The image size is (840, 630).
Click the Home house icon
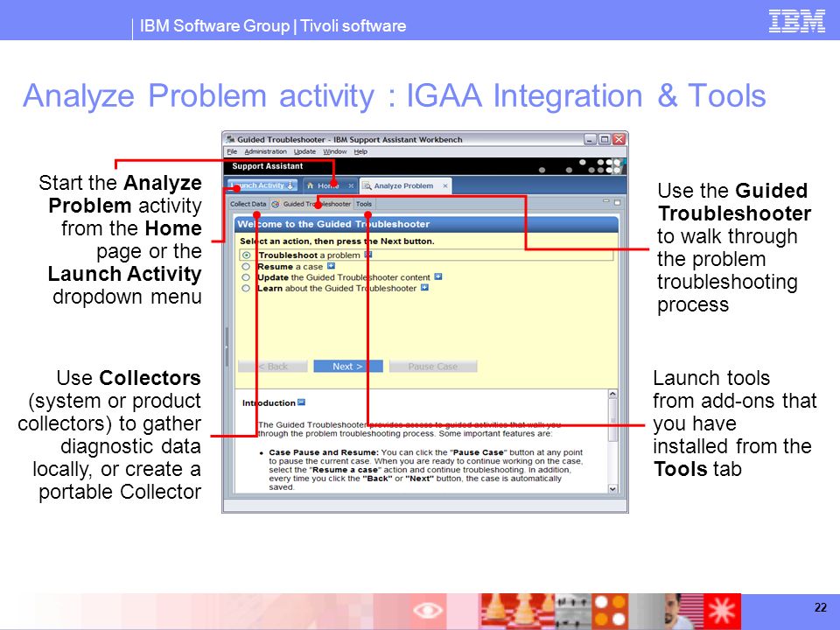click(x=310, y=185)
